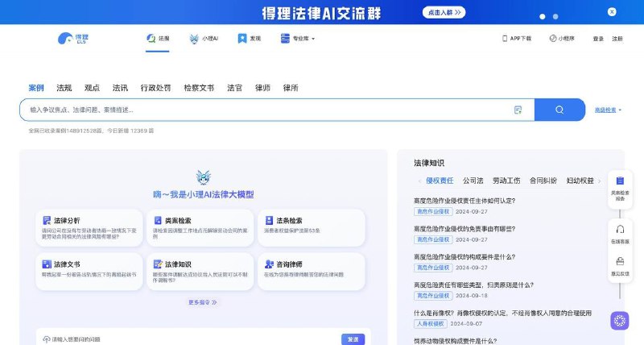
Task: Click the 发送 button
Action: [x=353, y=339]
